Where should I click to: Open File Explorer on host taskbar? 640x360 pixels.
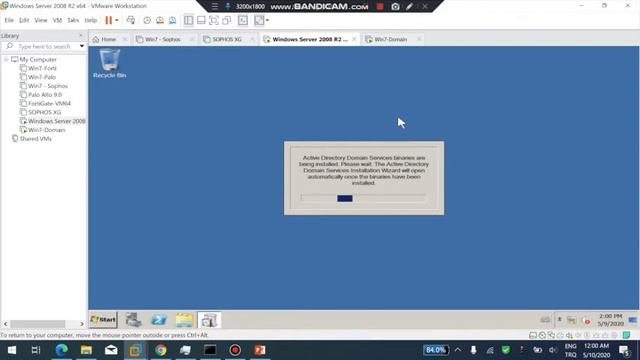coord(86,350)
